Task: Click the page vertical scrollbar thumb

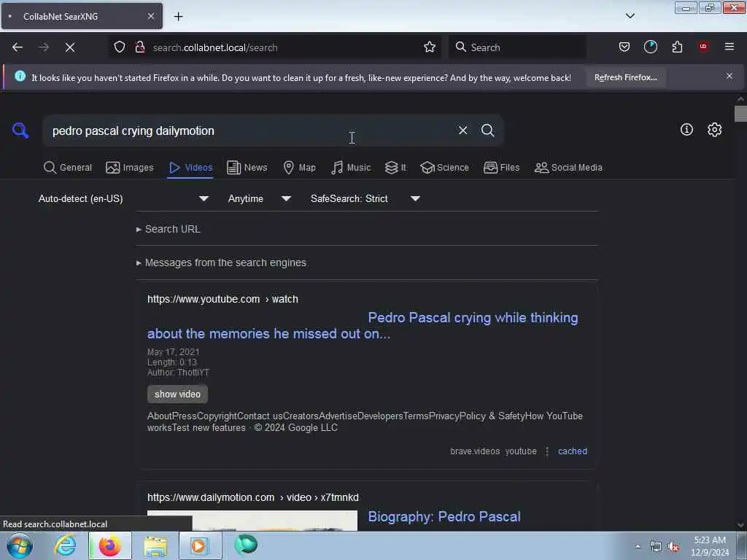Action: coord(740,114)
